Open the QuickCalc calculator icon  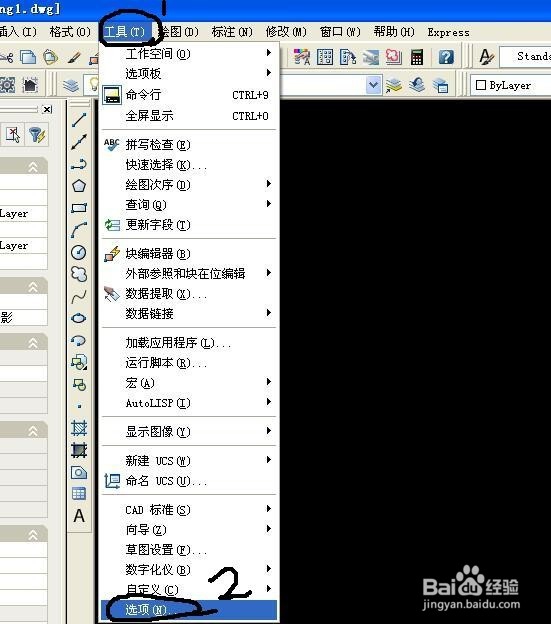click(417, 57)
